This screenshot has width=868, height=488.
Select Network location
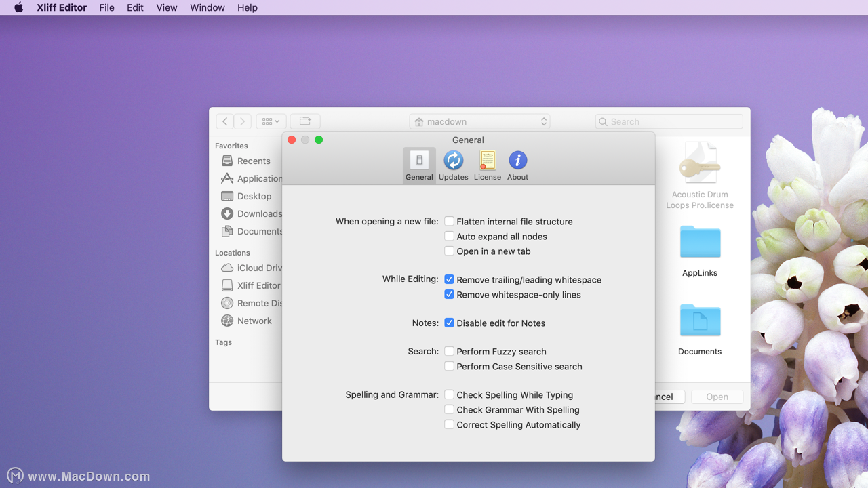pos(248,321)
